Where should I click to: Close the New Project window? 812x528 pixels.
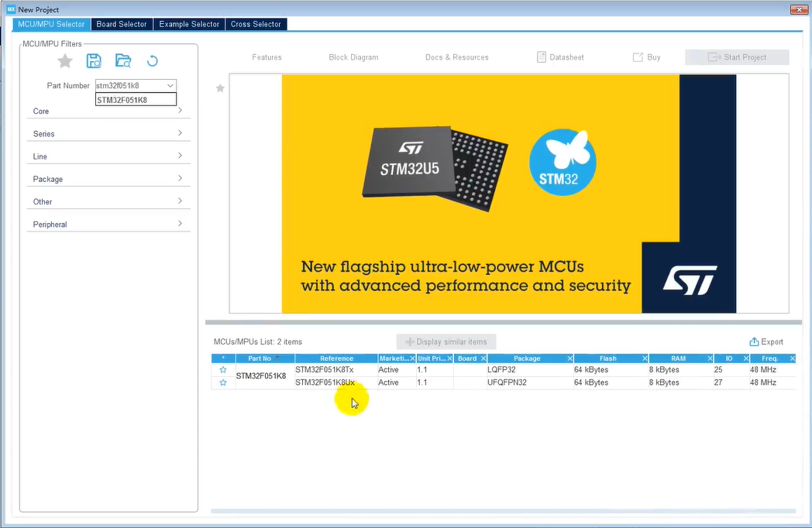tap(799, 9)
